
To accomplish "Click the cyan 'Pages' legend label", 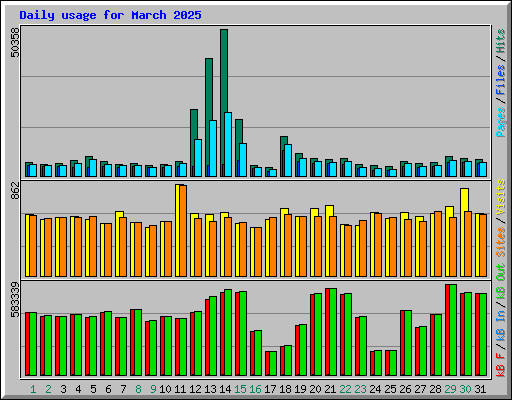I will pyautogui.click(x=501, y=122).
